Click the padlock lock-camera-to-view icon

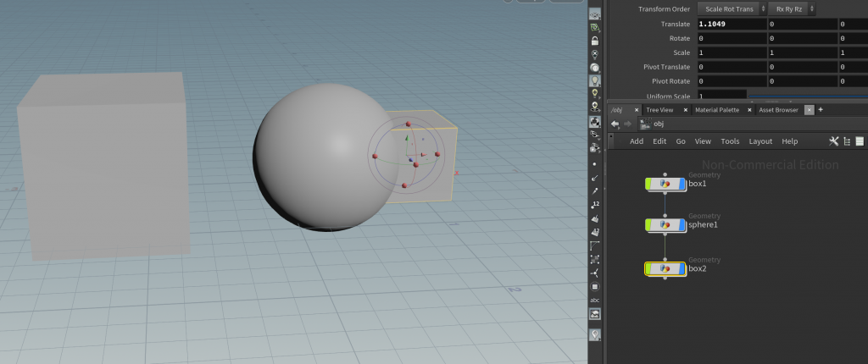pyautogui.click(x=594, y=41)
